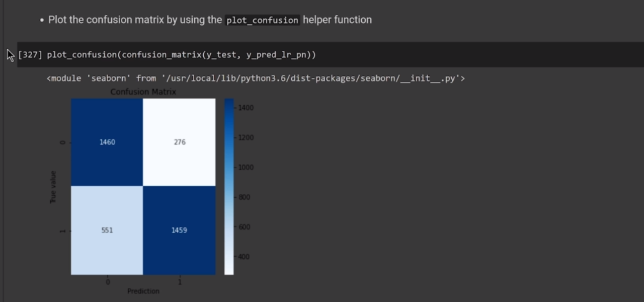Click the heatmap cell showing 1459
The height and width of the screenshot is (302, 644).
(180, 231)
